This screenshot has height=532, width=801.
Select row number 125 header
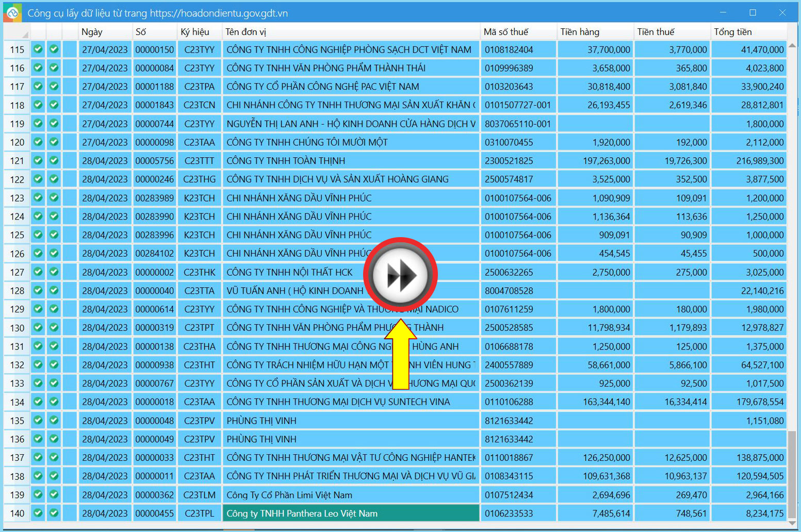pyautogui.click(x=17, y=235)
